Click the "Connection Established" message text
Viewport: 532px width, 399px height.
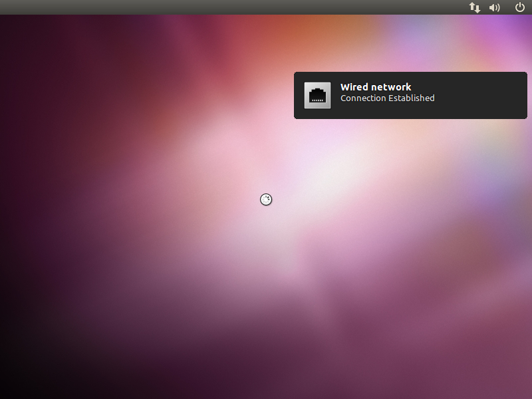[388, 98]
